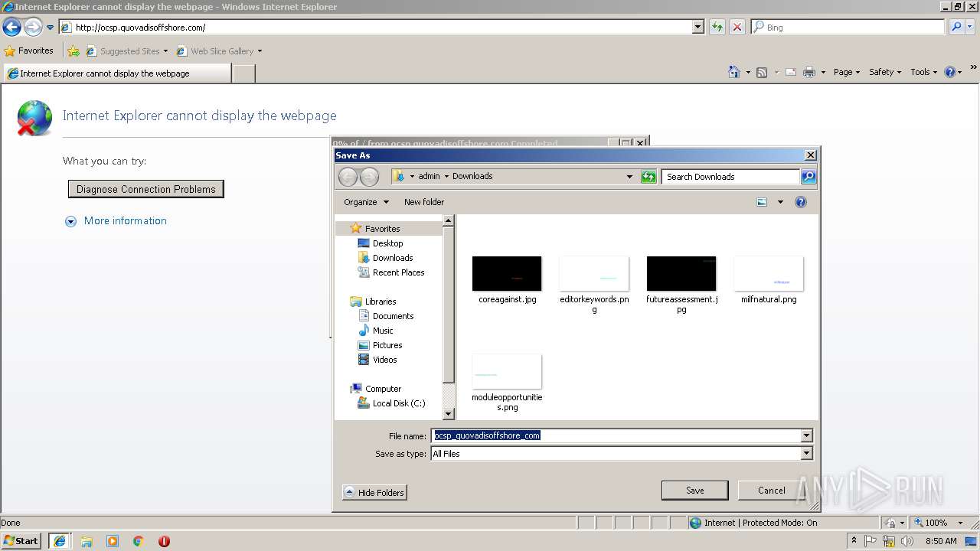The width and height of the screenshot is (980, 551).
Task: Click the IE Forward navigation arrow
Action: click(x=33, y=28)
